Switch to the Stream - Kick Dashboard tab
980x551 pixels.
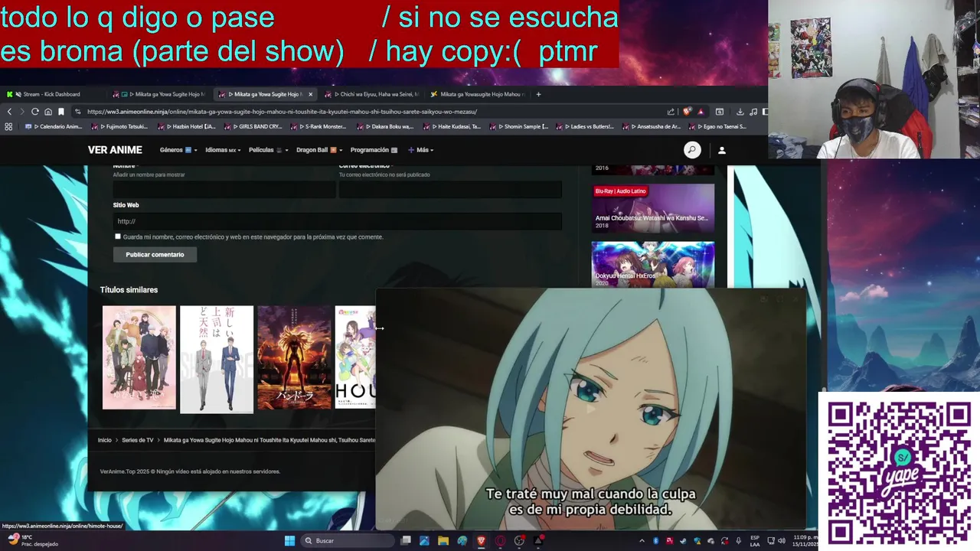pos(52,94)
